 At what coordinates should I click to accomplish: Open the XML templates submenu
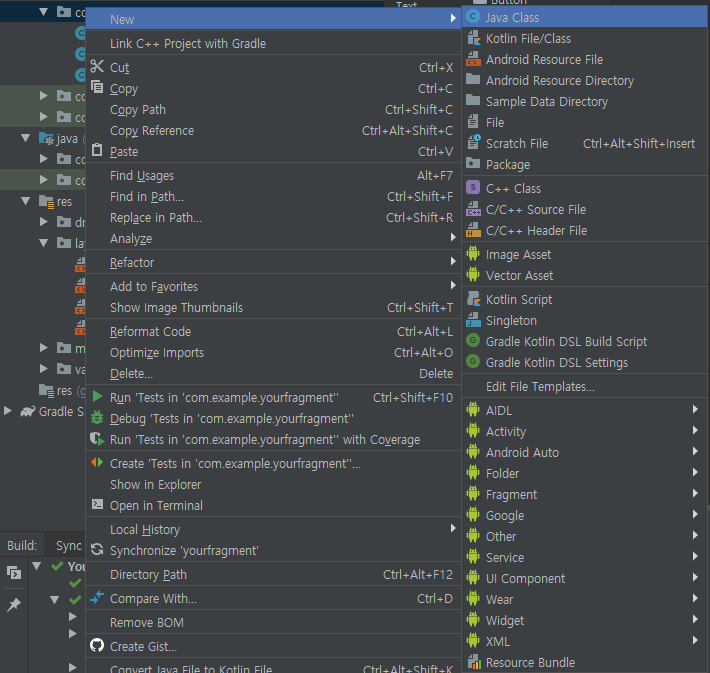[x=585, y=641]
